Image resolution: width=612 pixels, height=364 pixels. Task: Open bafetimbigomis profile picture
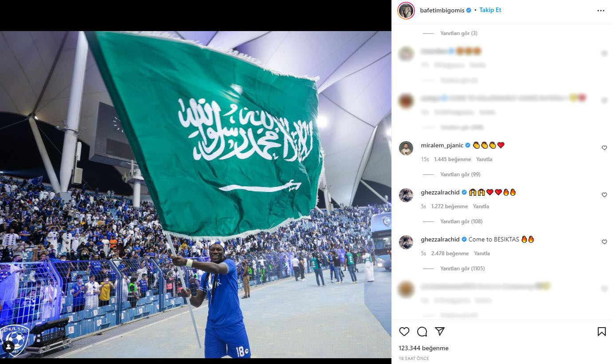click(406, 11)
